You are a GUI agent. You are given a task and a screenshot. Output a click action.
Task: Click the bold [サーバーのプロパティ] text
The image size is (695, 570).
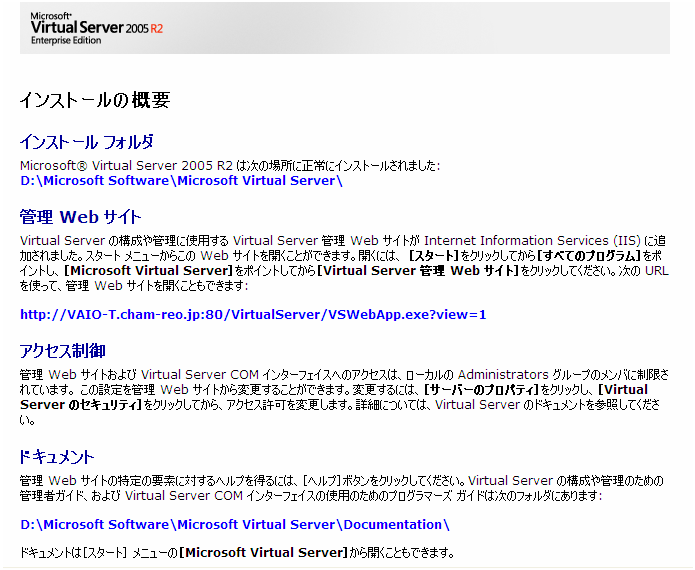pos(481,390)
